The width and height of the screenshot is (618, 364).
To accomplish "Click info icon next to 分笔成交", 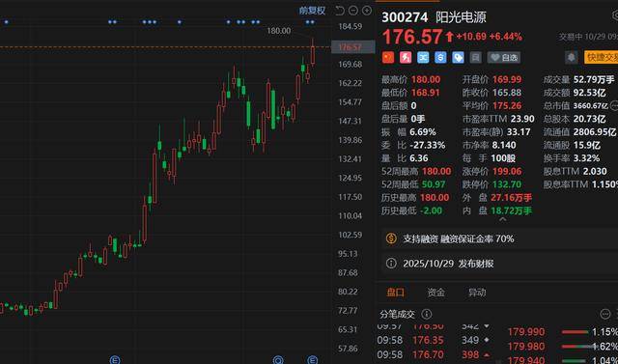I will click(x=426, y=314).
